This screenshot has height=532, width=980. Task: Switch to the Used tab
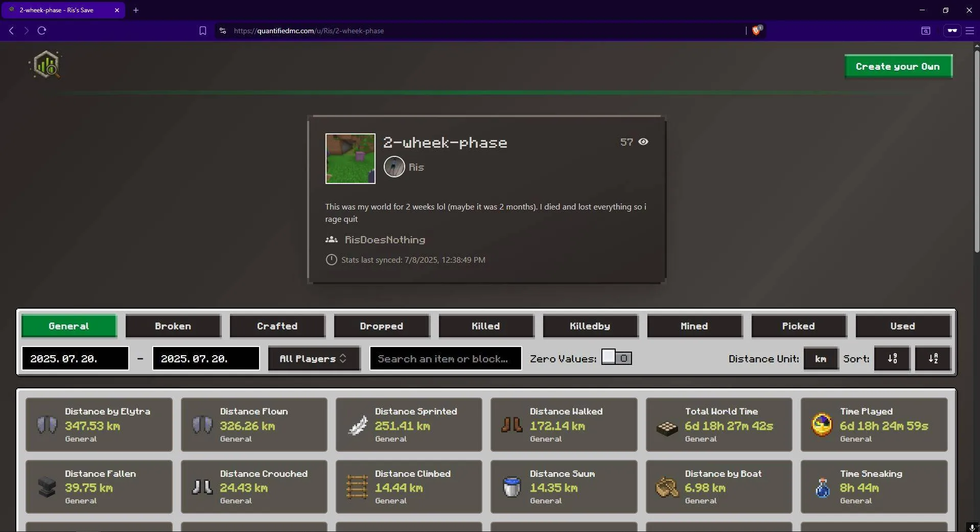tap(903, 326)
